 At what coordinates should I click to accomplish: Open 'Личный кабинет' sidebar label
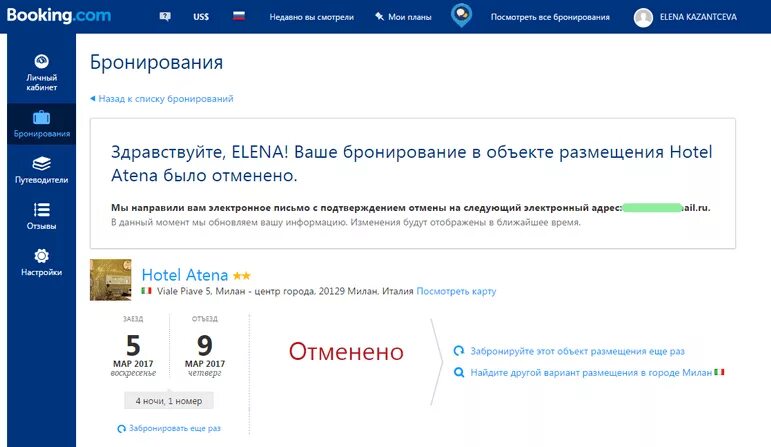(x=42, y=82)
